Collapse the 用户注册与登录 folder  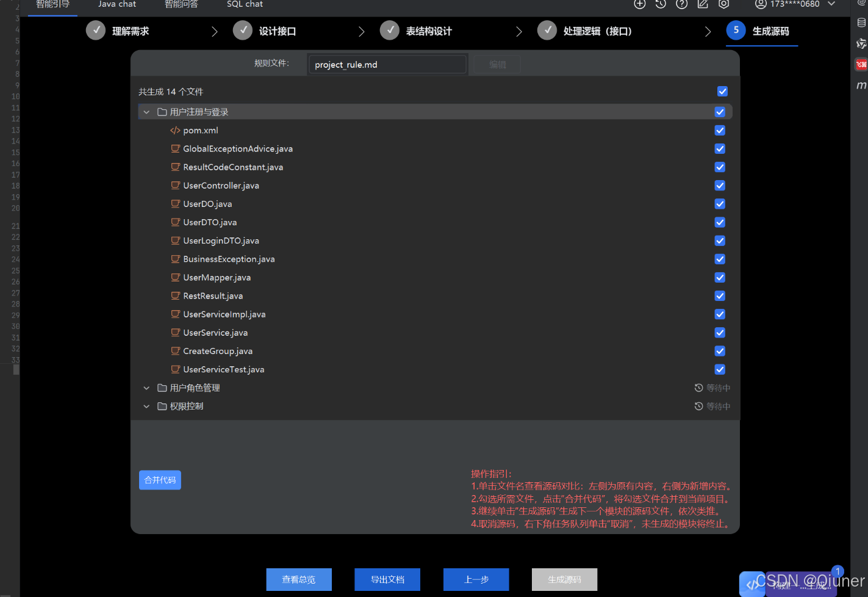(146, 112)
